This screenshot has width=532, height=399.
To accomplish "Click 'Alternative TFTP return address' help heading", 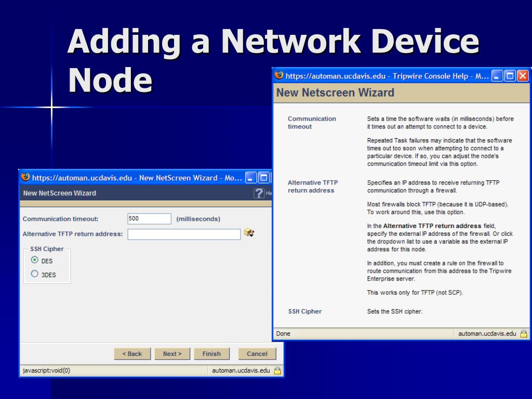I will [313, 187].
